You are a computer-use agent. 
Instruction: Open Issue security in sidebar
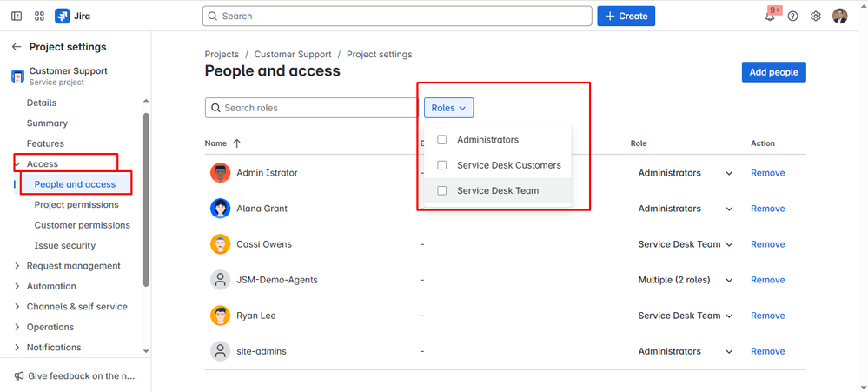pos(65,245)
